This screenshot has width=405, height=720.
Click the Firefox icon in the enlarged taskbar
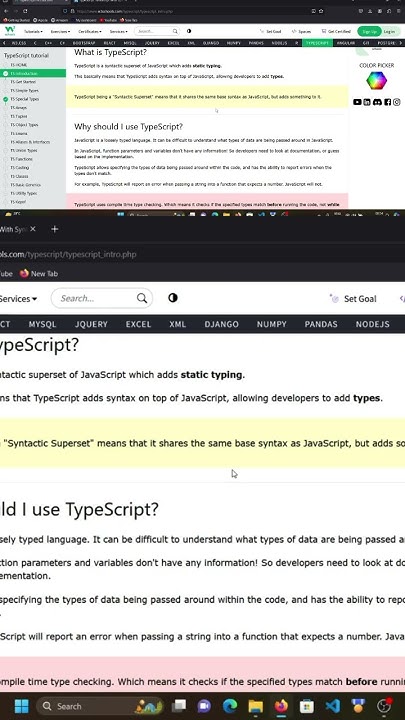click(281, 706)
